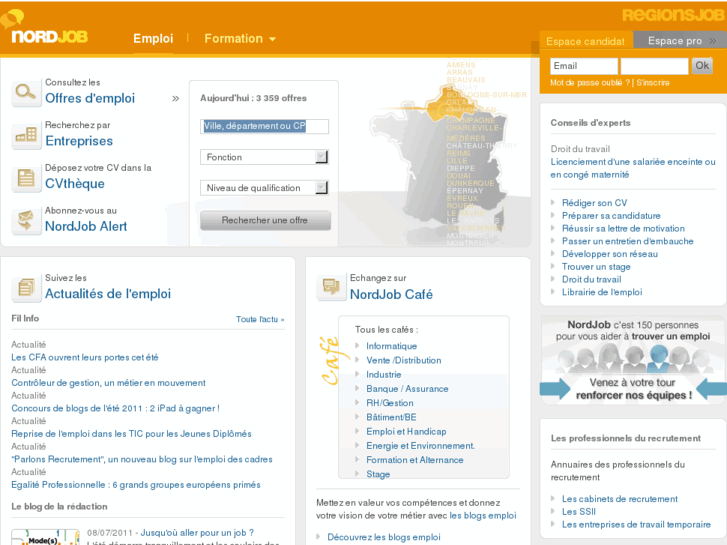Click the papers icon beside Actualités de l'emploi
Screen dimensions: 727x545
pyautogui.click(x=26, y=288)
